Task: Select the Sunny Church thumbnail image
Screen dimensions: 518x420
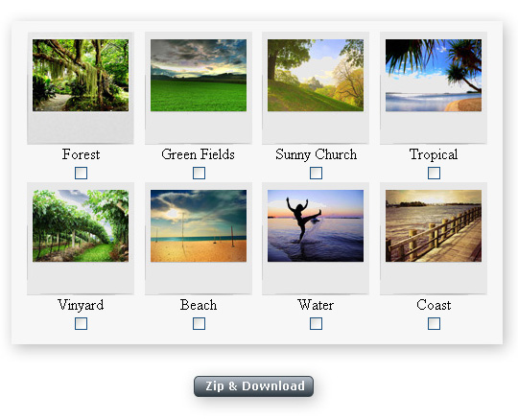Action: coord(316,76)
